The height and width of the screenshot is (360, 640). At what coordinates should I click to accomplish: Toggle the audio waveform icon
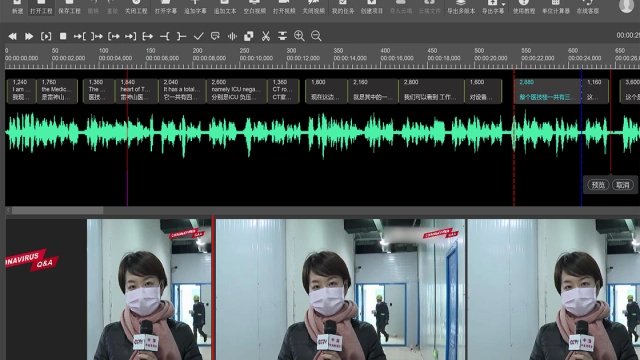pos(232,36)
